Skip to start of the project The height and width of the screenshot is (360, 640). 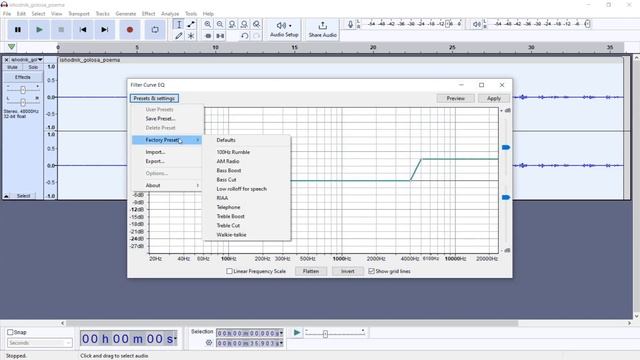click(83, 29)
